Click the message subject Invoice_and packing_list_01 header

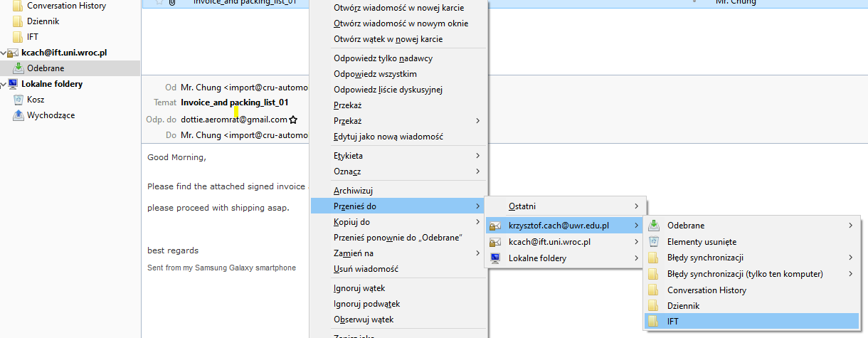pyautogui.click(x=234, y=103)
